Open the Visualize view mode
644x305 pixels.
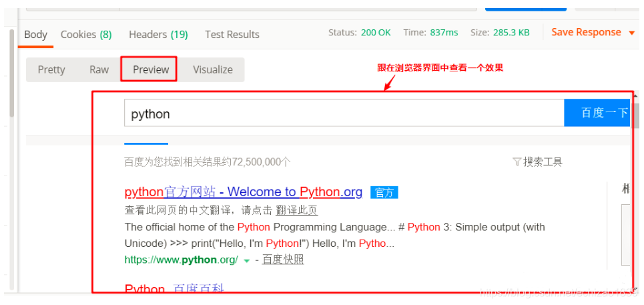(213, 70)
